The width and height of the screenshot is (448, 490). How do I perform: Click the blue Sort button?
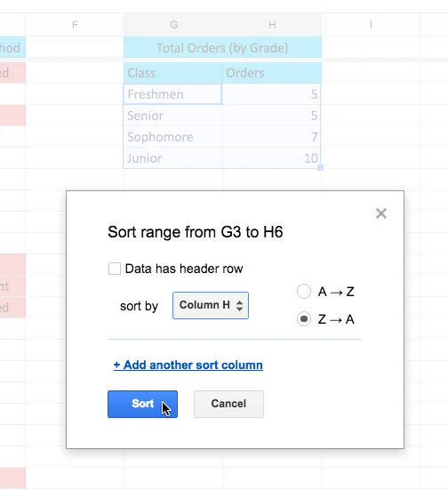[x=142, y=404]
